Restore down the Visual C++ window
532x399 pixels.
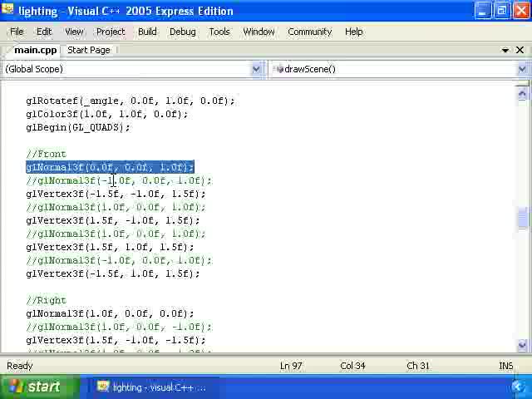501,11
